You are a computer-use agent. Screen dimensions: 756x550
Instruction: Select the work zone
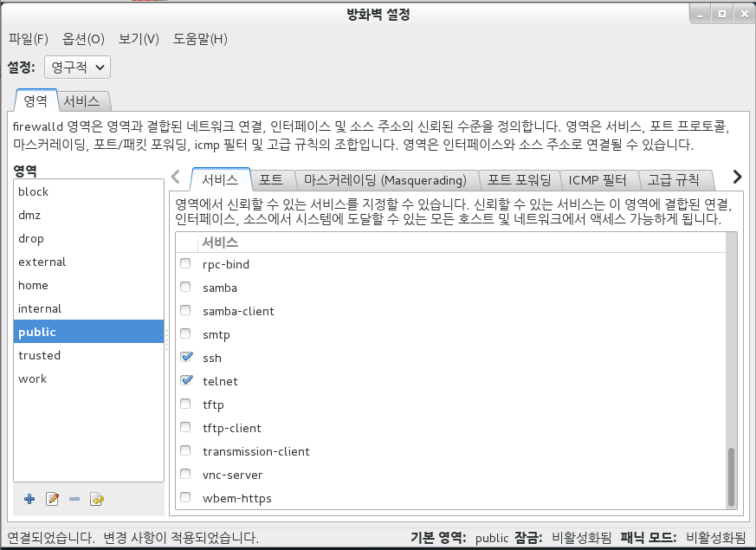coord(88,379)
